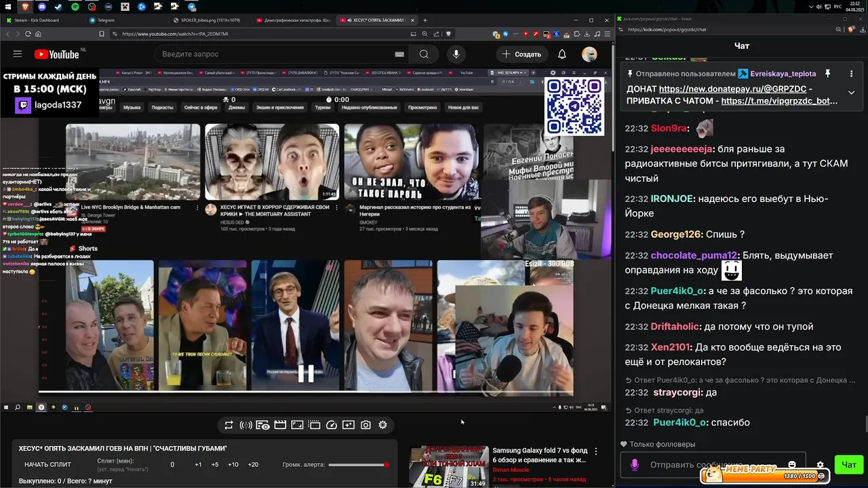Click the Brave Shields icon in address bar
The image size is (868, 488).
pyautogui.click(x=448, y=33)
